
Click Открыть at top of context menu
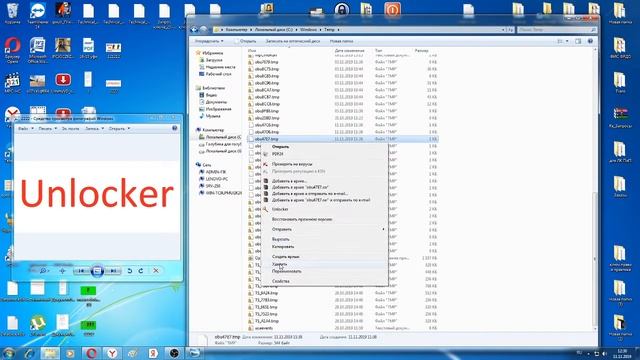[x=280, y=147]
